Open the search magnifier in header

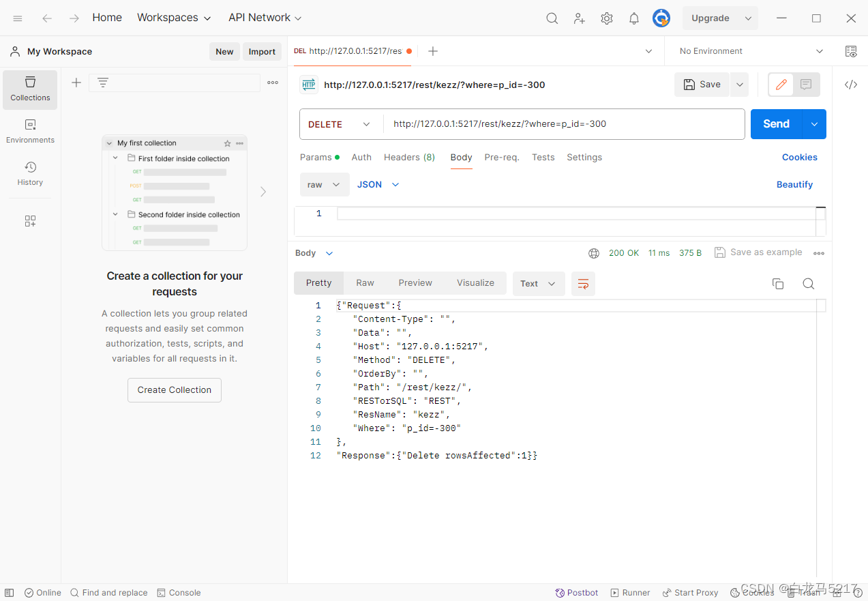(552, 18)
